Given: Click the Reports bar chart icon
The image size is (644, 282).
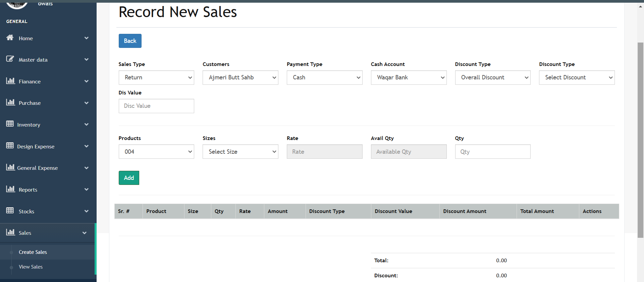Looking at the screenshot, I should coord(10,189).
